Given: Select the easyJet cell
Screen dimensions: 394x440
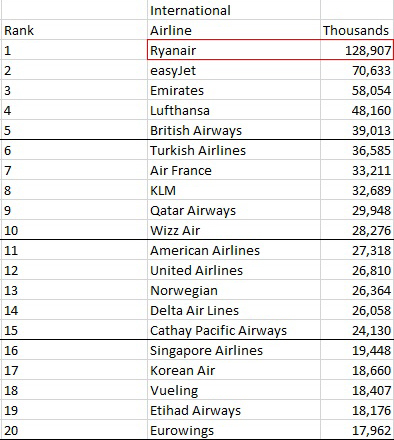Looking at the screenshot, I should [x=234, y=70].
